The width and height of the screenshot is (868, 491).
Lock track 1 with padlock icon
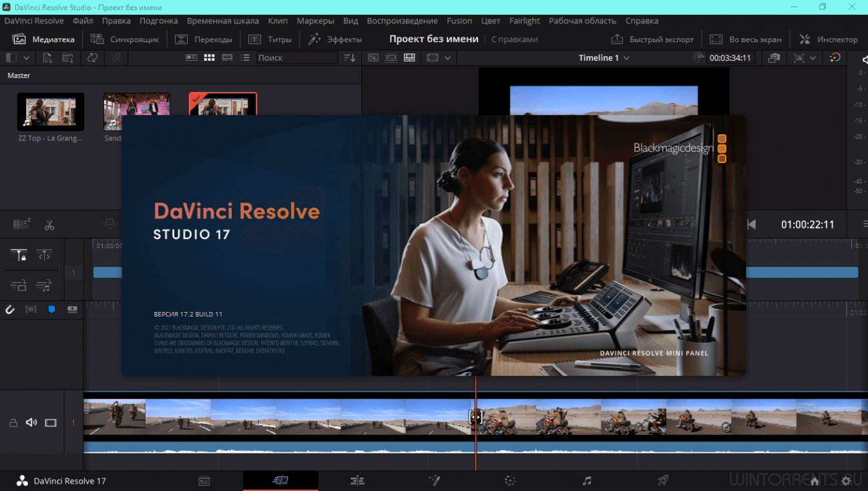point(13,423)
